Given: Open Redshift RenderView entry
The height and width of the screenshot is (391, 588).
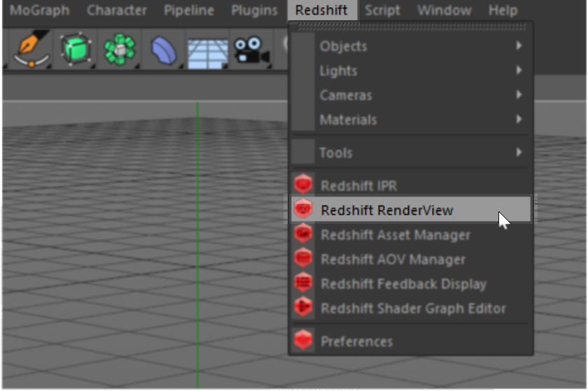Looking at the screenshot, I should pos(411,209).
